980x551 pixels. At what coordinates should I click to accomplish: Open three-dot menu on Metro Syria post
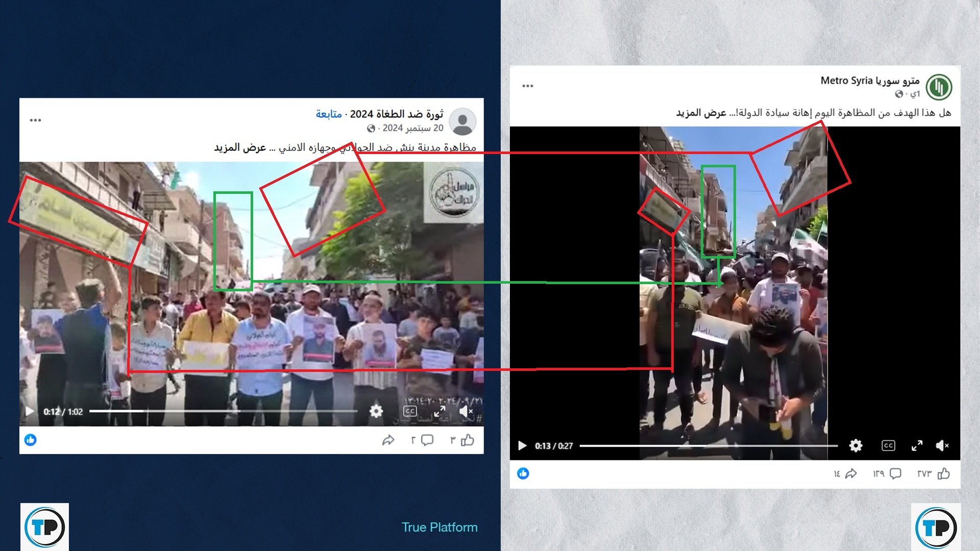(528, 86)
